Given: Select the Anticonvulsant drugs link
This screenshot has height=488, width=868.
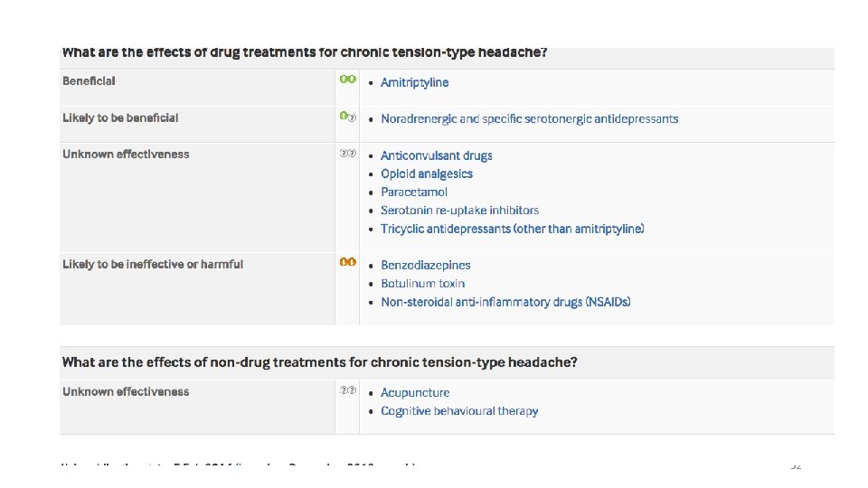Looking at the screenshot, I should (x=436, y=155).
